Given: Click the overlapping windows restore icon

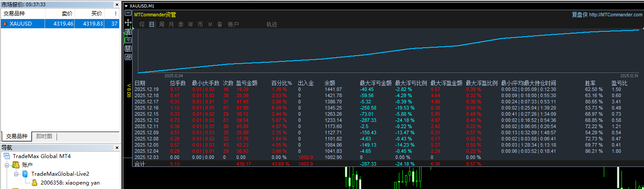Looking at the screenshot, I should [128, 57].
